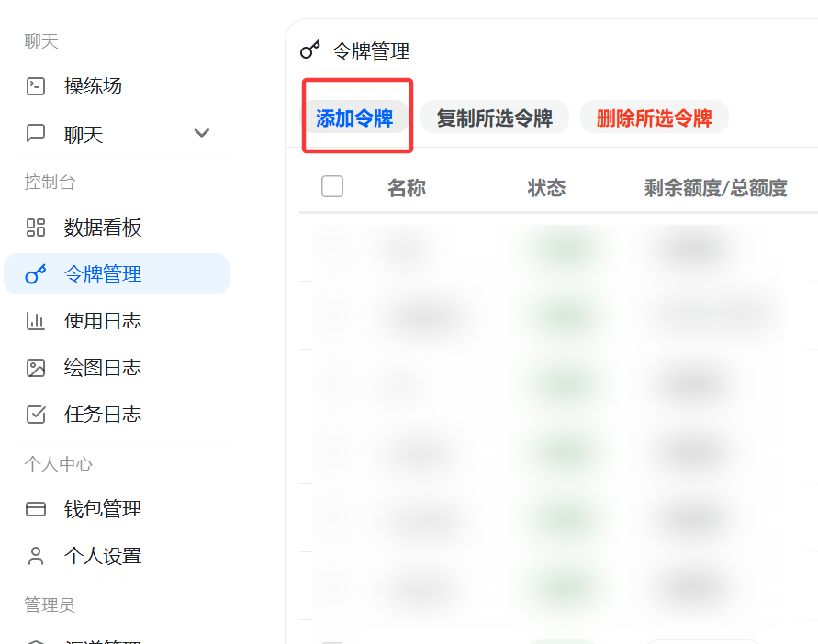Open the 数据看板 dashboard grid icon
The width and height of the screenshot is (818, 644).
35,228
